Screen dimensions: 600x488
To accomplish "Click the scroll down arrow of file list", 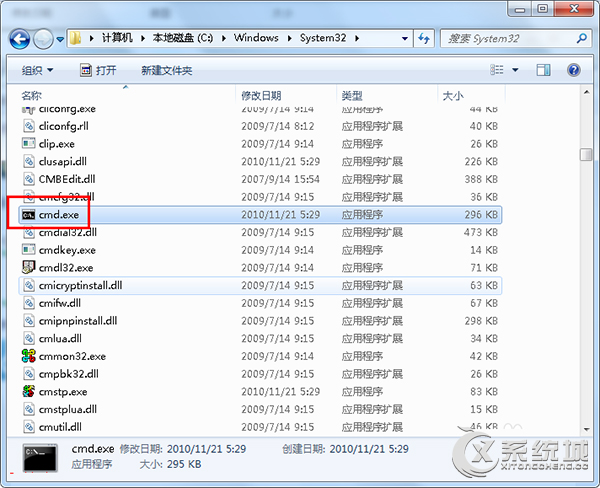I will 586,429.
